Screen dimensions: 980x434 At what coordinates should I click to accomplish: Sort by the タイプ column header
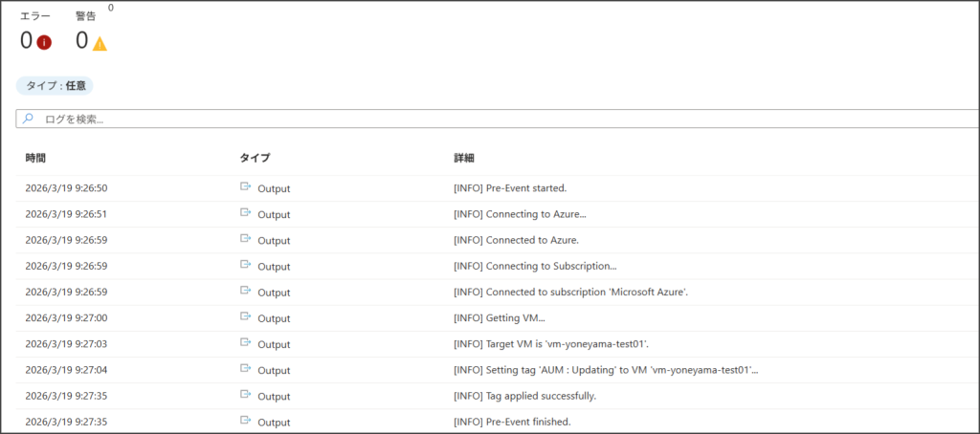point(254,158)
